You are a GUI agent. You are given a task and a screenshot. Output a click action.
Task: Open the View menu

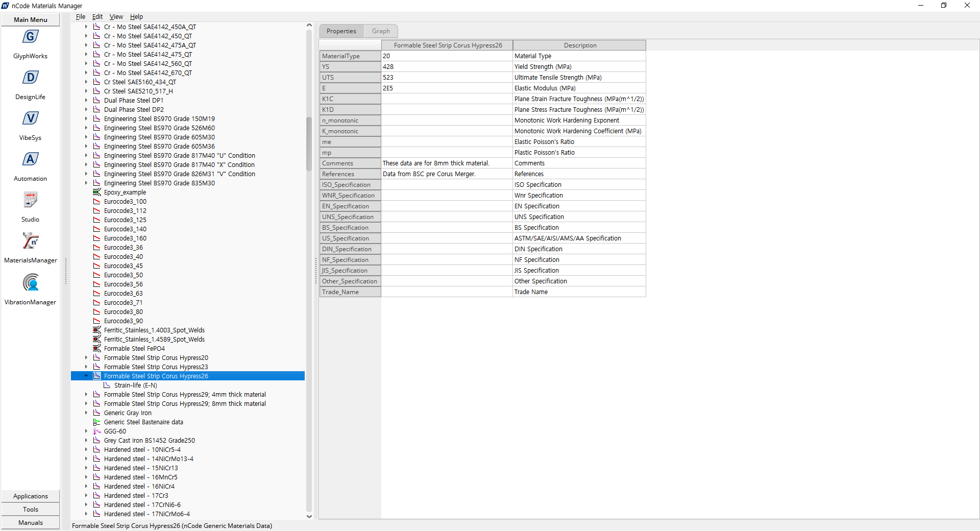coord(116,17)
